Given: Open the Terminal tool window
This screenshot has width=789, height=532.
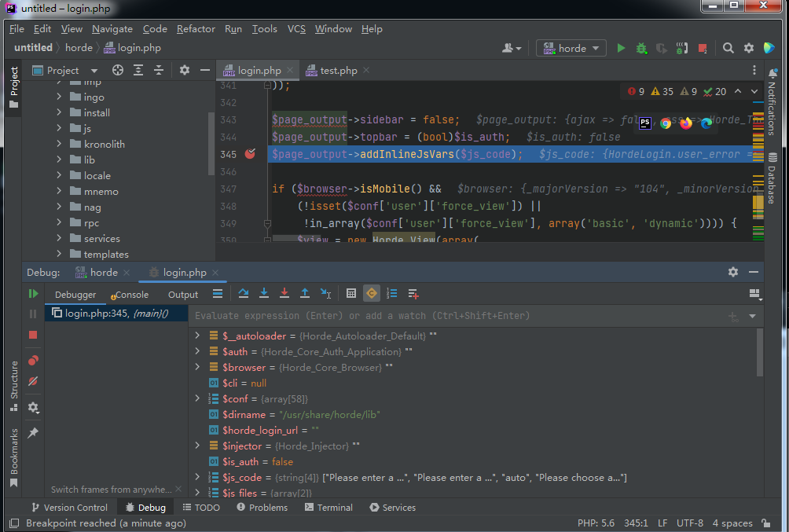Looking at the screenshot, I should pyautogui.click(x=328, y=508).
